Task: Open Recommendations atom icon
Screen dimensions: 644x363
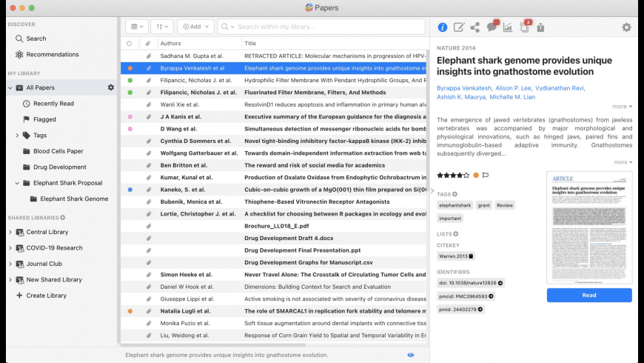Action: (x=19, y=54)
